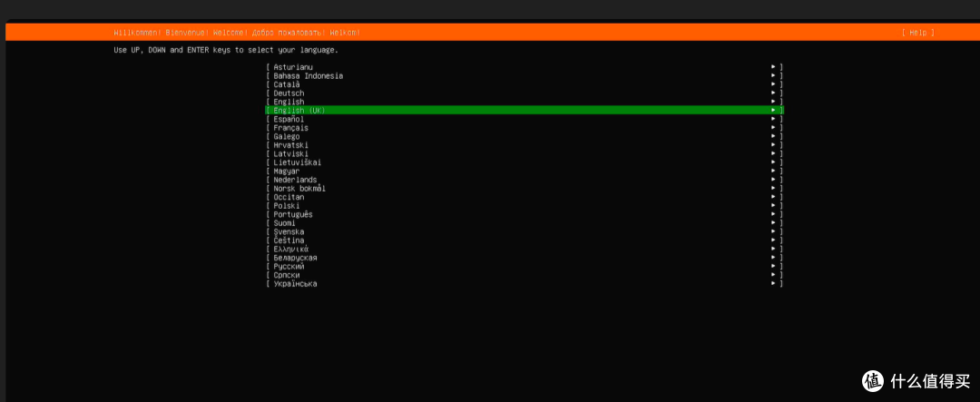Choose Українська language
980x402 pixels.
524,284
